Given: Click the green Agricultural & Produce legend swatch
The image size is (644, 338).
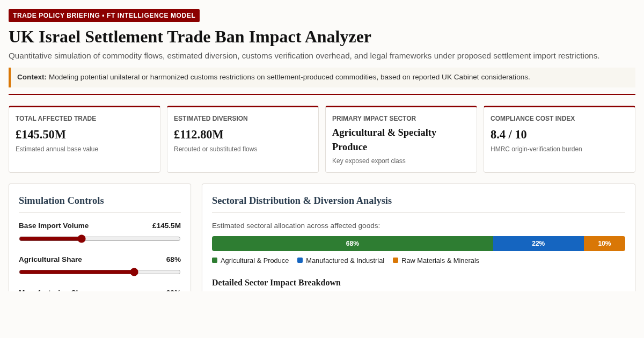Looking at the screenshot, I should pyautogui.click(x=215, y=260).
